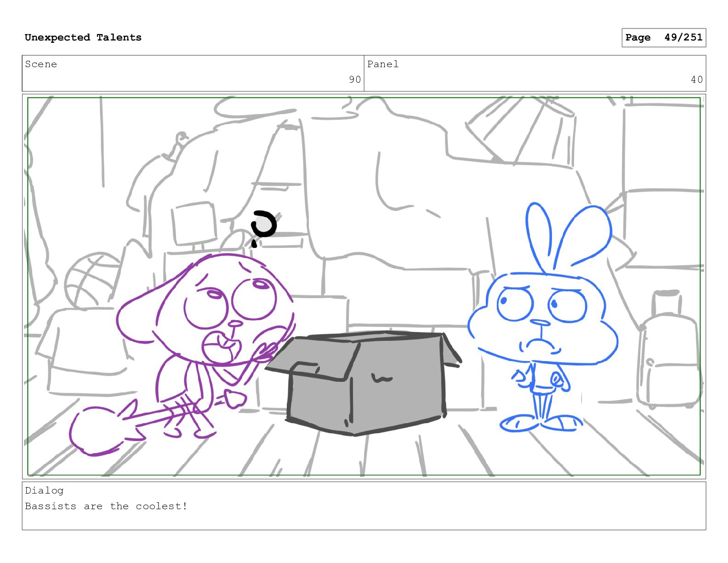Click the scene number '90'
The image size is (728, 563).
[355, 80]
